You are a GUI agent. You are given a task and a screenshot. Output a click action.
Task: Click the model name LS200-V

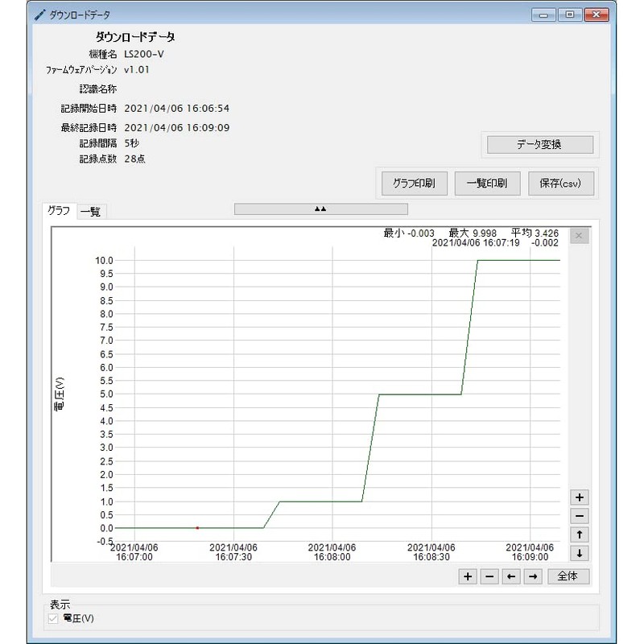144,54
